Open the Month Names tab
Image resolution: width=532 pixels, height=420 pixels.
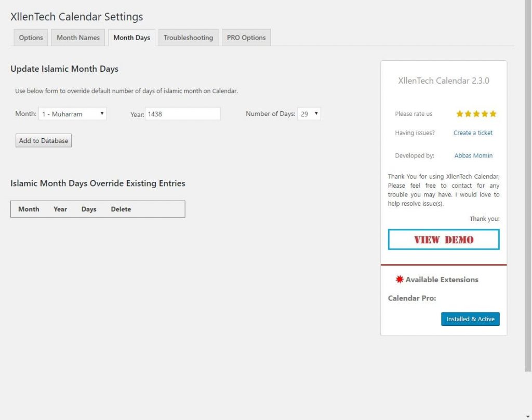pos(78,38)
